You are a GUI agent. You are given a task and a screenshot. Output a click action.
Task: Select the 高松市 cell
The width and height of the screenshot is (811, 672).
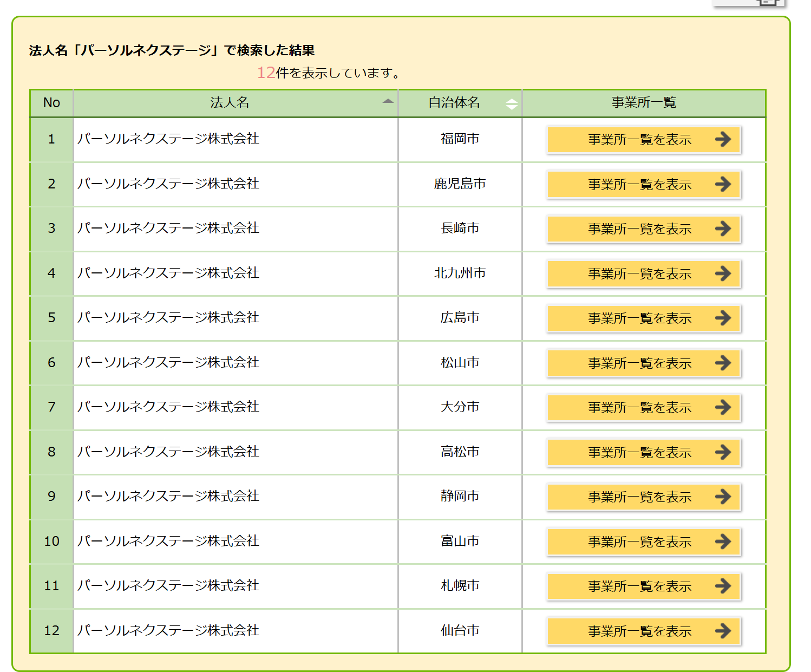(x=460, y=452)
